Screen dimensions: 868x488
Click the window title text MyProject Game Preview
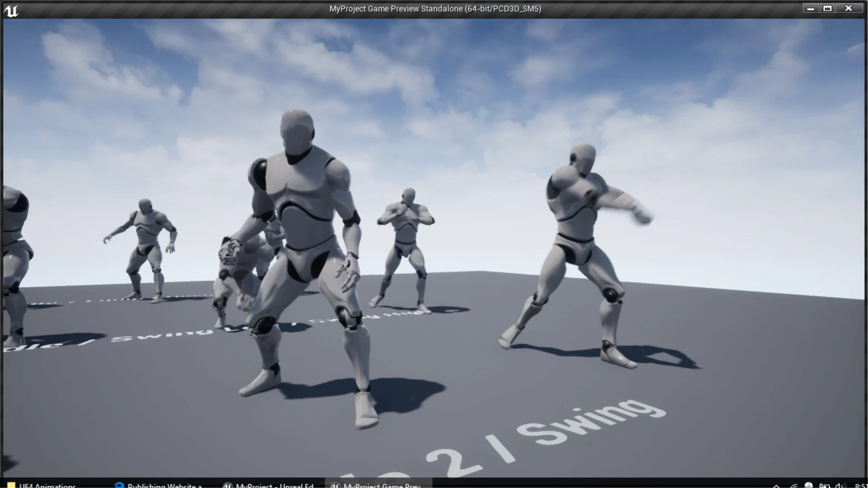pyautogui.click(x=435, y=9)
